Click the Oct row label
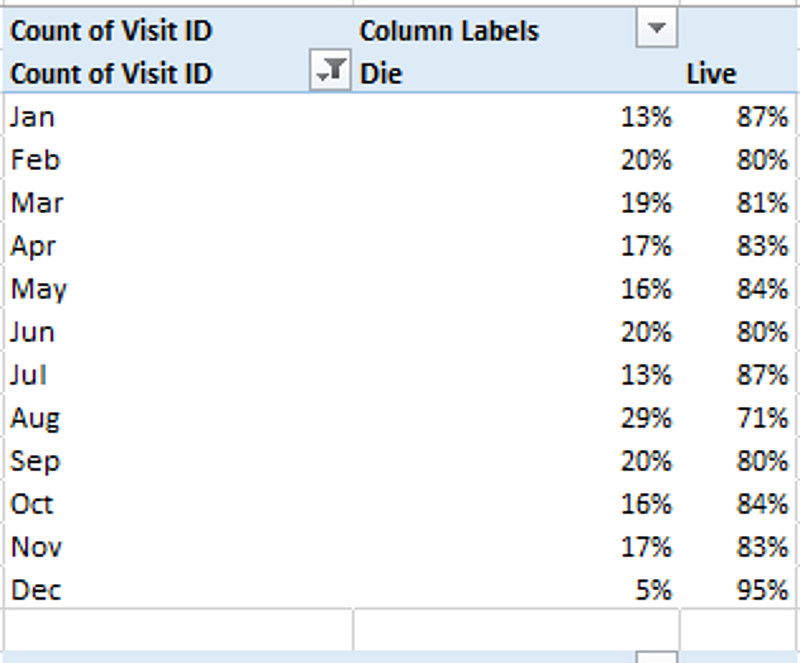The image size is (800, 663). 33,504
